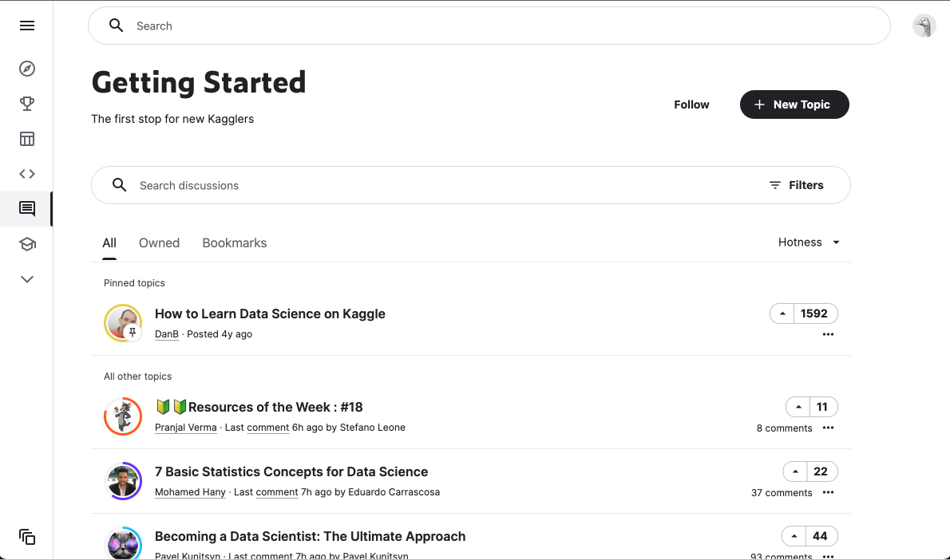Open the Learn graduation cap icon
Viewport: 950px width, 560px height.
tap(26, 244)
